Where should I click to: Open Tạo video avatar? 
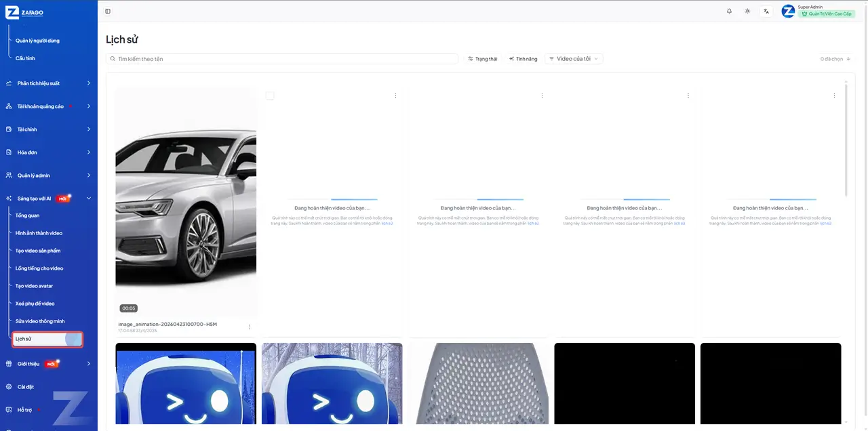35,286
